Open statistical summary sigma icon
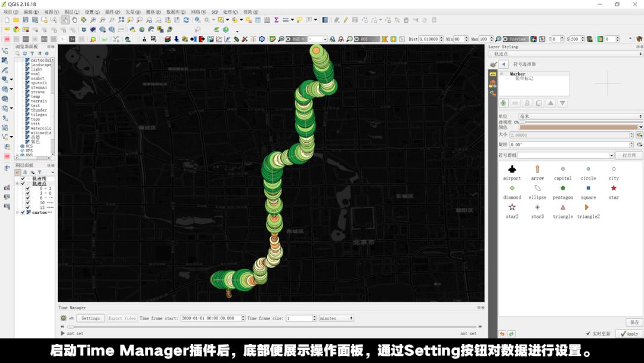Viewport: 644px width, 363px height. tap(277, 20)
